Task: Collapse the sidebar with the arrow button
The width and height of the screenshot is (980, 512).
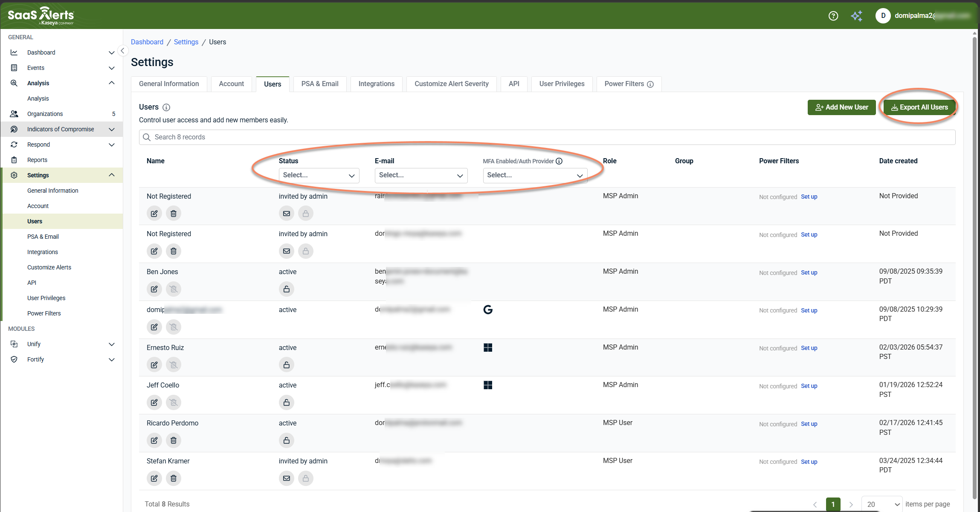Action: (122, 51)
